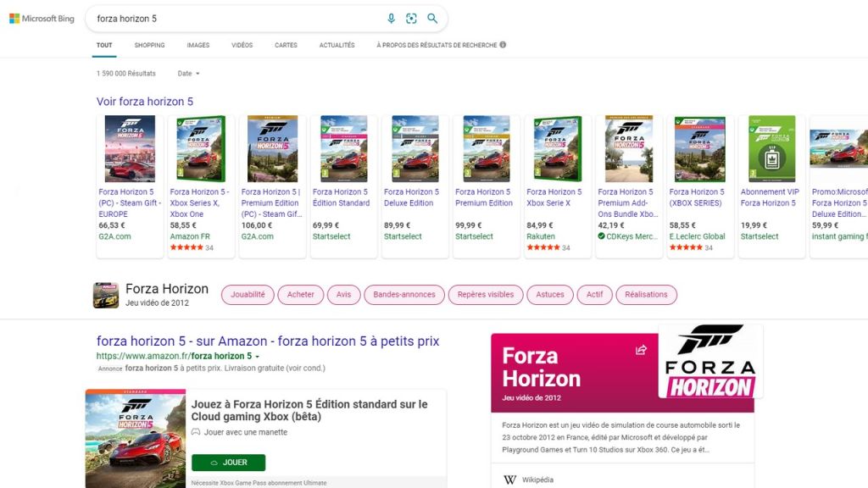Click info icon beside À propos des résultats
868x488 pixels.
coord(503,45)
